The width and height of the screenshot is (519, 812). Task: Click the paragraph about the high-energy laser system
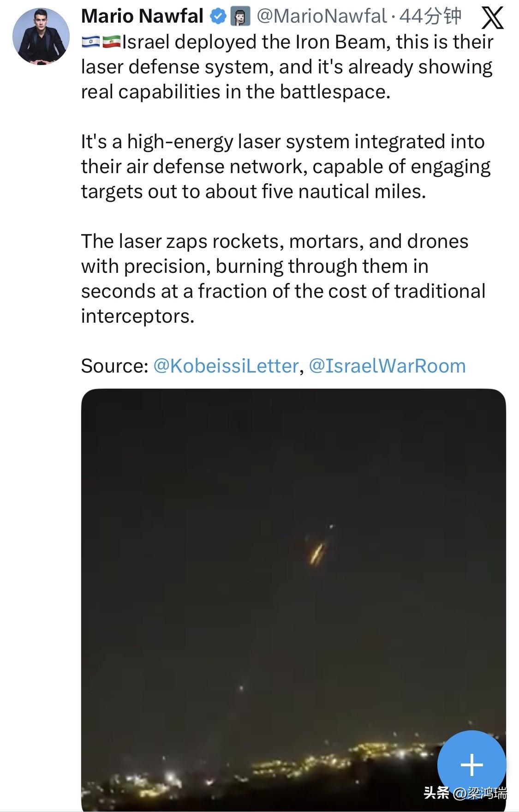point(285,167)
